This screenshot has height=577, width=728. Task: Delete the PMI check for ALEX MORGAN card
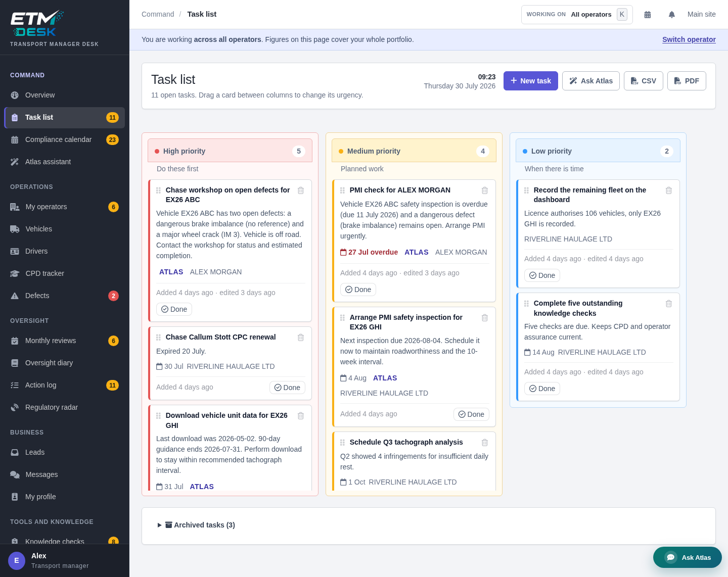coord(485,190)
